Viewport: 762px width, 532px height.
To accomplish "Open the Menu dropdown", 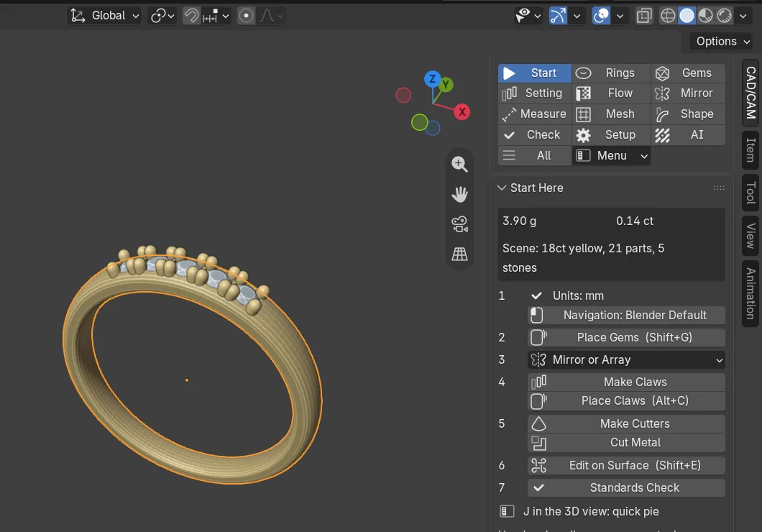I will click(x=611, y=156).
